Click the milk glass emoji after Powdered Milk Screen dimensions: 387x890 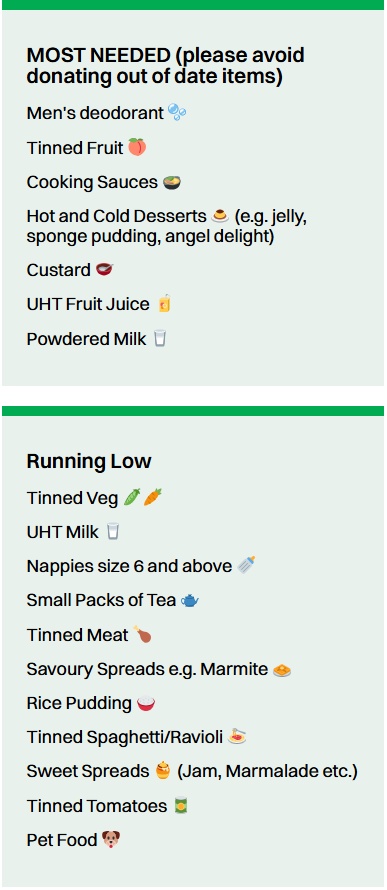click(160, 339)
